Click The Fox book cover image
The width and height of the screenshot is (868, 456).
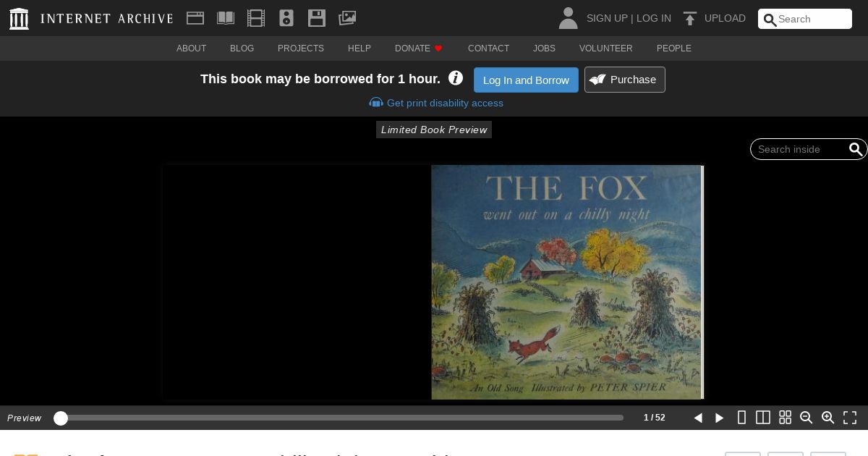coord(566,282)
